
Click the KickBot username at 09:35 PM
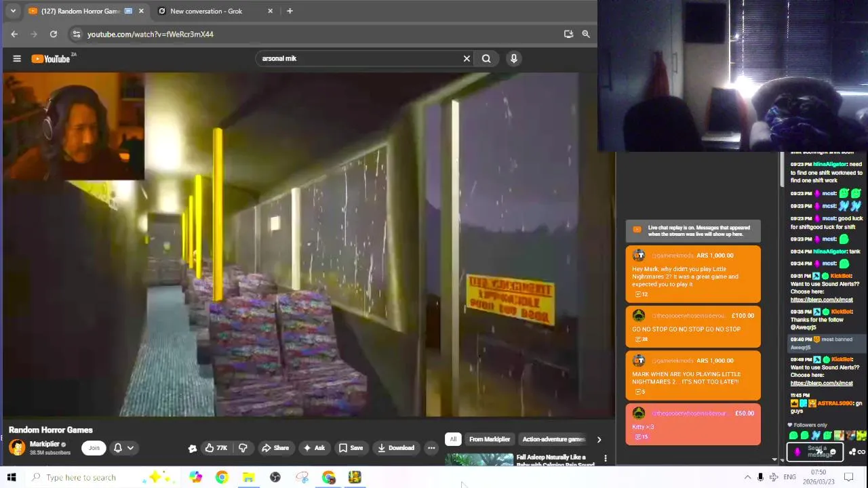tap(841, 312)
